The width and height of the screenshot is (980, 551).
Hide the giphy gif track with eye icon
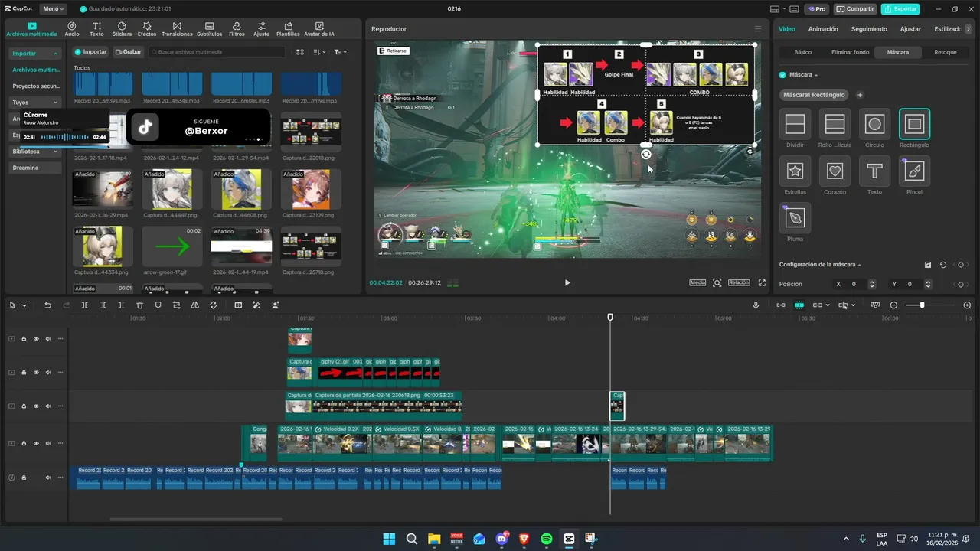click(36, 373)
